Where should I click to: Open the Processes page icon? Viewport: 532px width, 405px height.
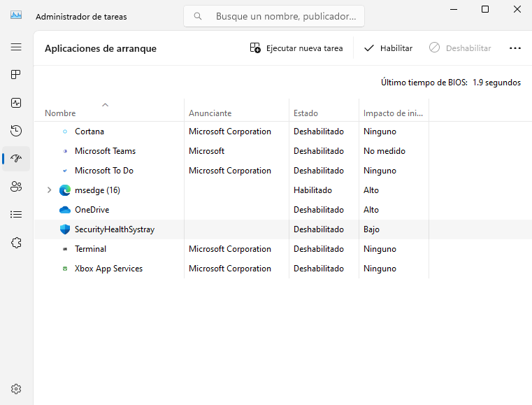(16, 75)
